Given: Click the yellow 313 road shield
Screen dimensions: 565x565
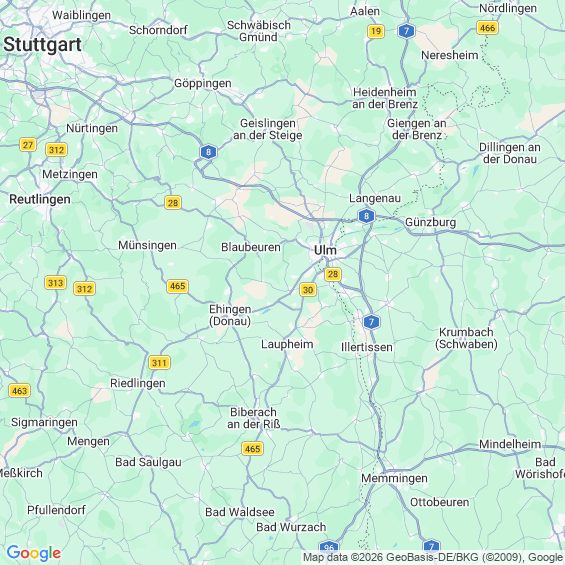Looking at the screenshot, I should [x=55, y=283].
